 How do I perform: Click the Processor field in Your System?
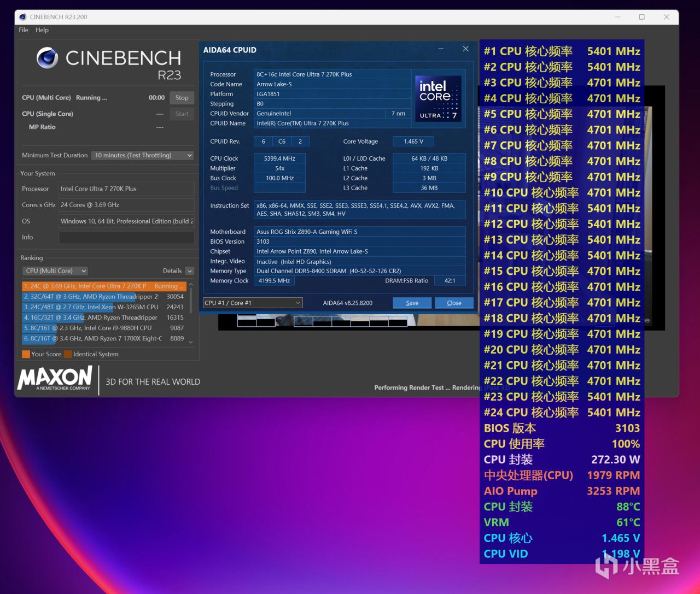[x=126, y=189]
